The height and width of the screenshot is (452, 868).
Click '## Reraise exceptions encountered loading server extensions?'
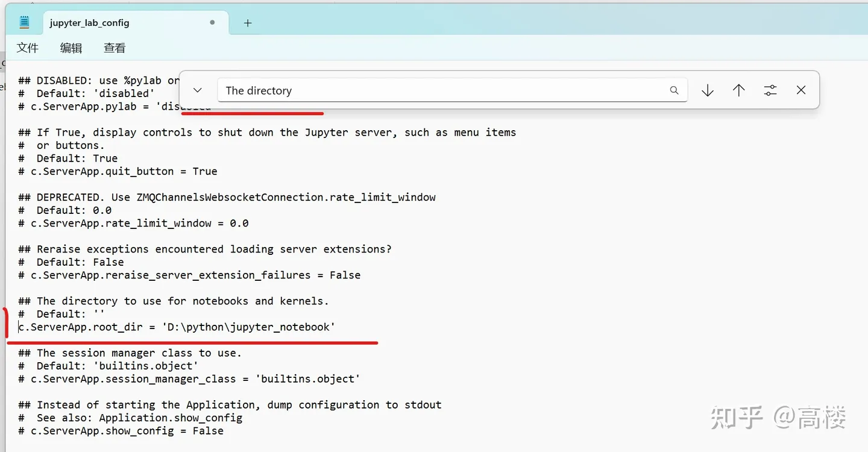coord(205,249)
